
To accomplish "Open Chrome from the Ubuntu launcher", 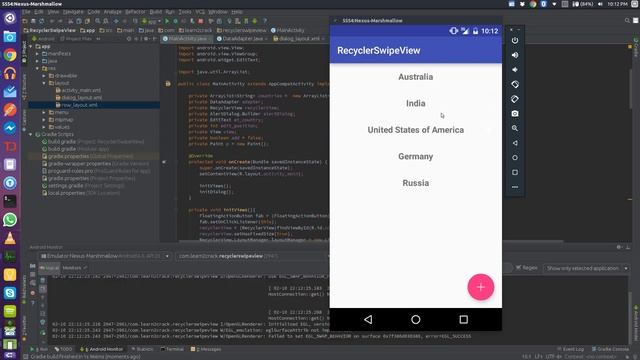I will pyautogui.click(x=10, y=55).
